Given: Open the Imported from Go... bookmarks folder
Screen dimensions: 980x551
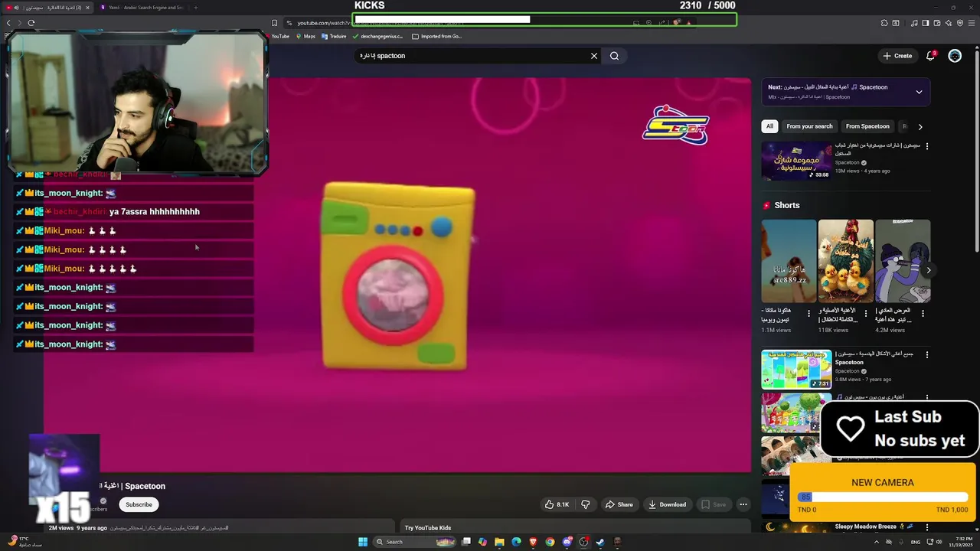Looking at the screenshot, I should (x=436, y=36).
